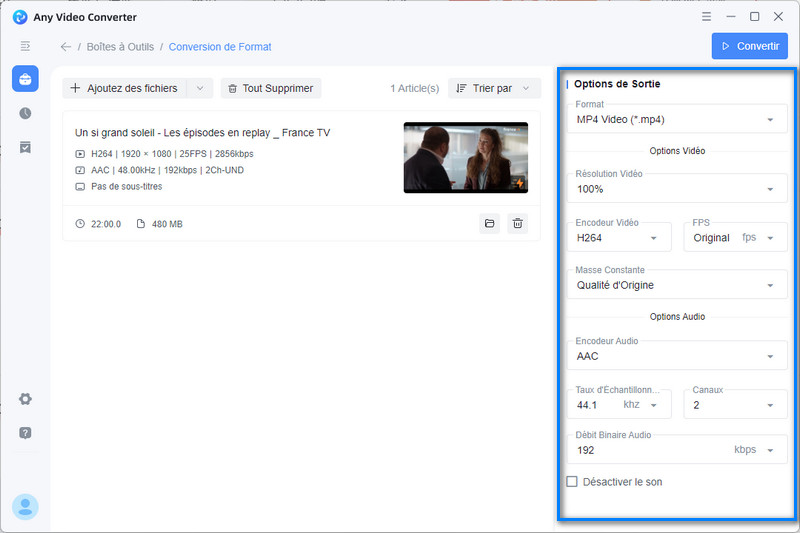The height and width of the screenshot is (533, 800).
Task: Open the application hamburger menu in title bar
Action: 707,17
